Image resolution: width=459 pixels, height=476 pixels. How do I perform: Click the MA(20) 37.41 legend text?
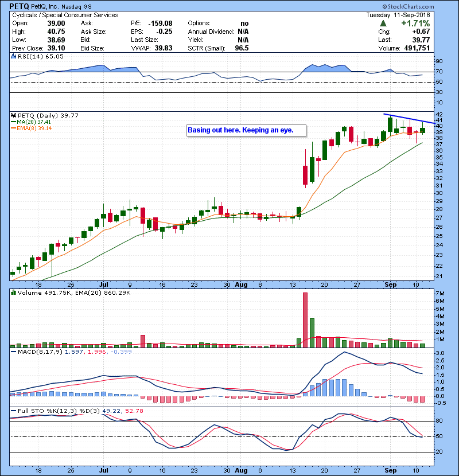(34, 122)
